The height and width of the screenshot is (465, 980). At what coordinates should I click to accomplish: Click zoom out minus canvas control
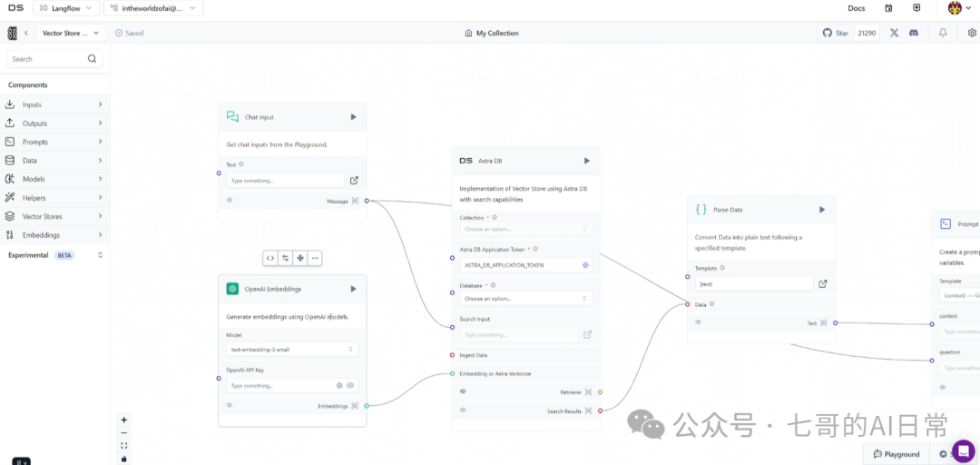coord(123,433)
